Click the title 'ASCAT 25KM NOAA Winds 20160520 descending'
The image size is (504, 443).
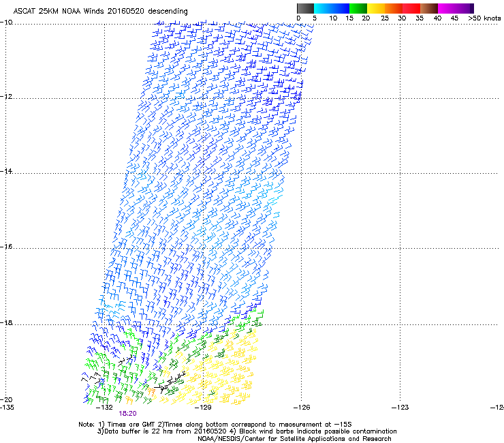click(x=100, y=12)
